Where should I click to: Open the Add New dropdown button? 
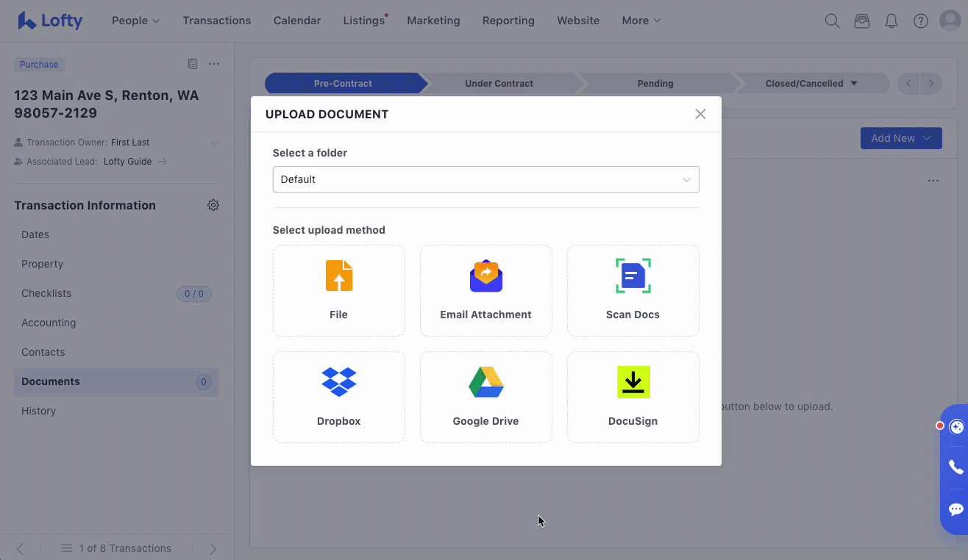click(901, 138)
